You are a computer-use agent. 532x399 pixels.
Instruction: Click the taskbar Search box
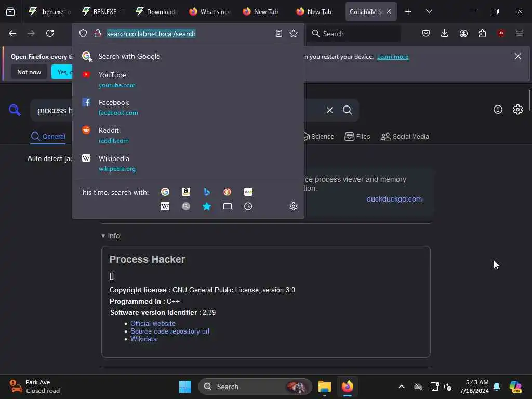click(x=255, y=387)
